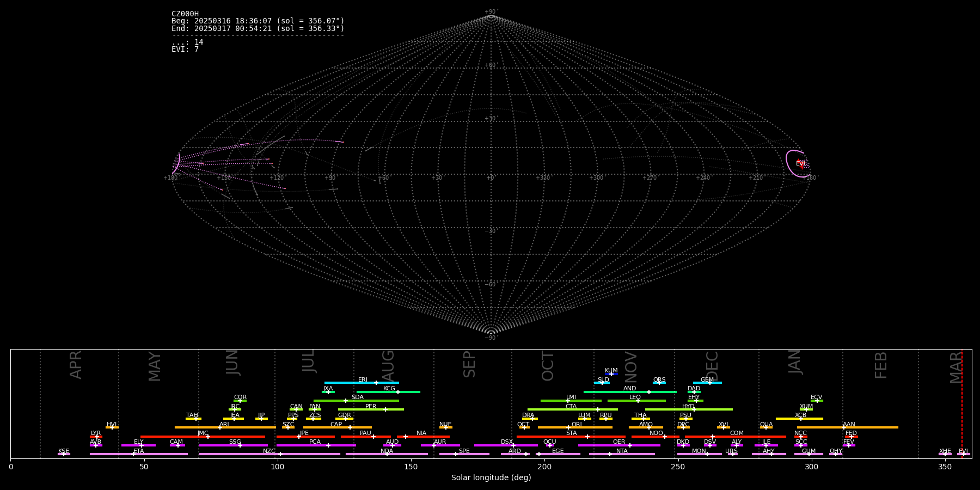Click the AUG month label

click(x=388, y=364)
